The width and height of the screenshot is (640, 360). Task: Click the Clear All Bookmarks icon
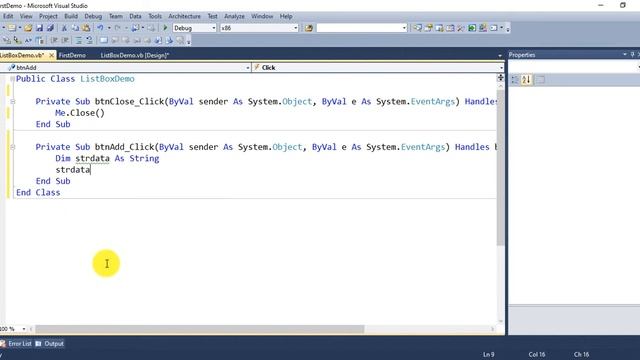tap(180, 40)
